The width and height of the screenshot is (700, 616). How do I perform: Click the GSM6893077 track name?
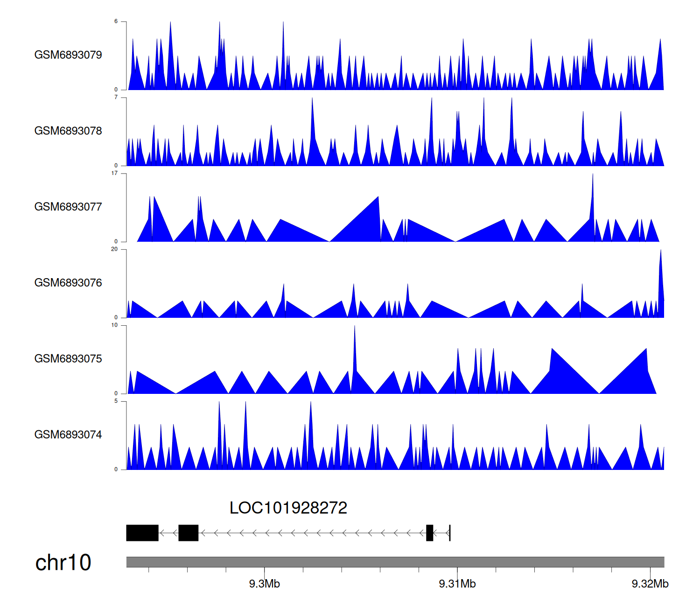68,207
